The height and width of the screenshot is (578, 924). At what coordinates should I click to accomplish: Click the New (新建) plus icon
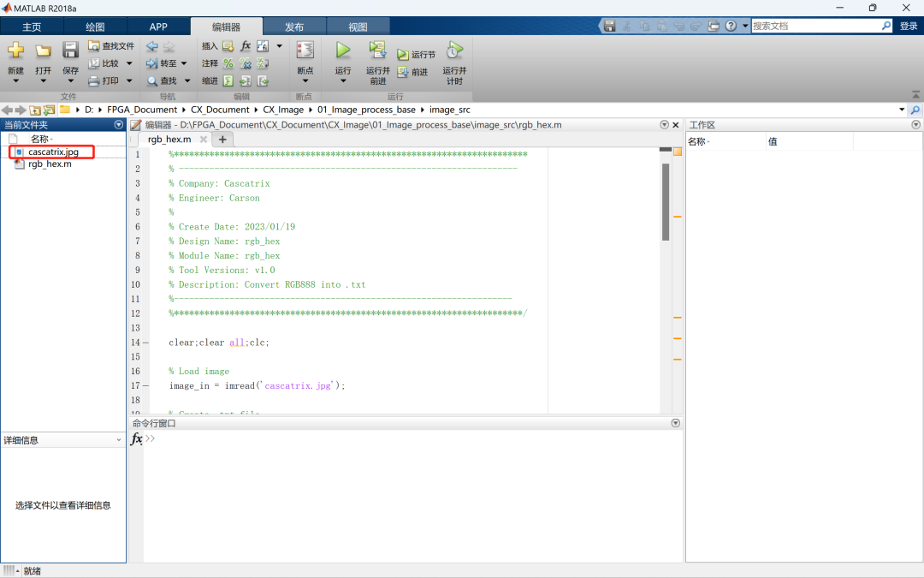tap(15, 51)
